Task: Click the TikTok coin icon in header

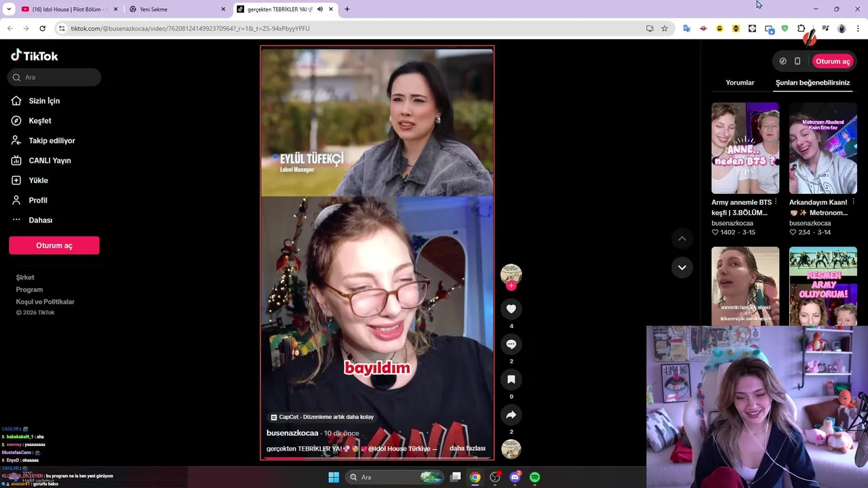Action: (x=783, y=61)
